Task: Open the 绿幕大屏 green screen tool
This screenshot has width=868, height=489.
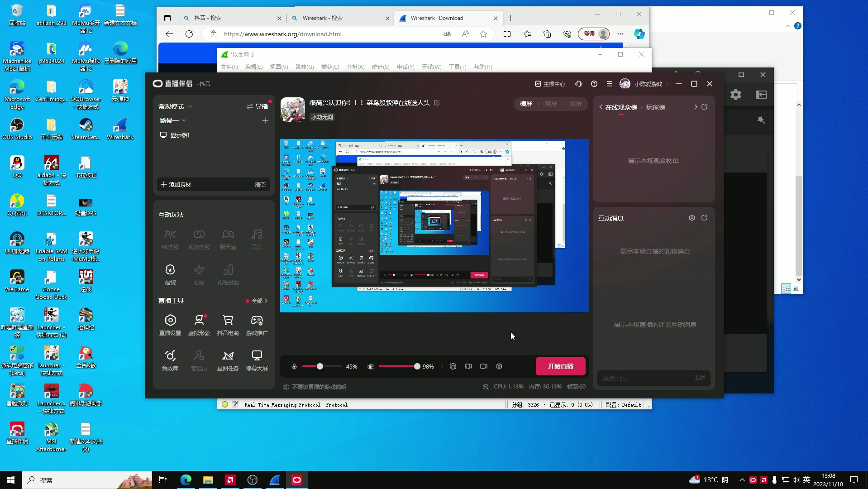Action: [x=257, y=360]
